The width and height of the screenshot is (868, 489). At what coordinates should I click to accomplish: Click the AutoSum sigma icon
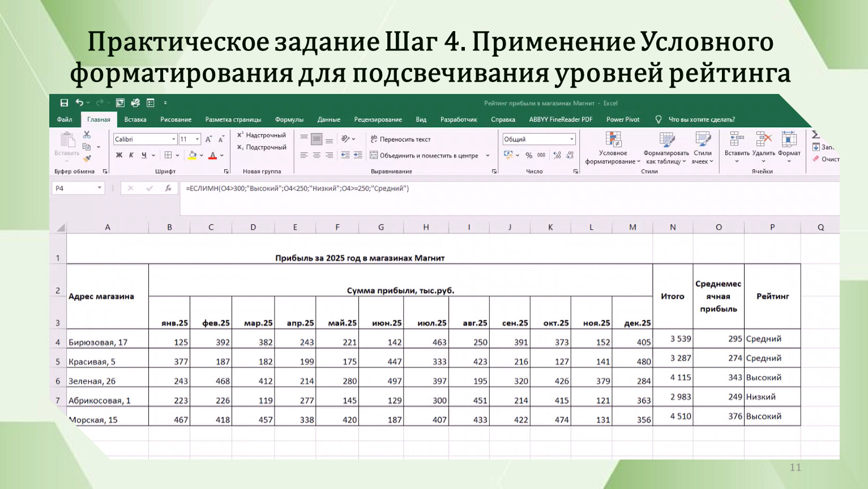(x=815, y=135)
